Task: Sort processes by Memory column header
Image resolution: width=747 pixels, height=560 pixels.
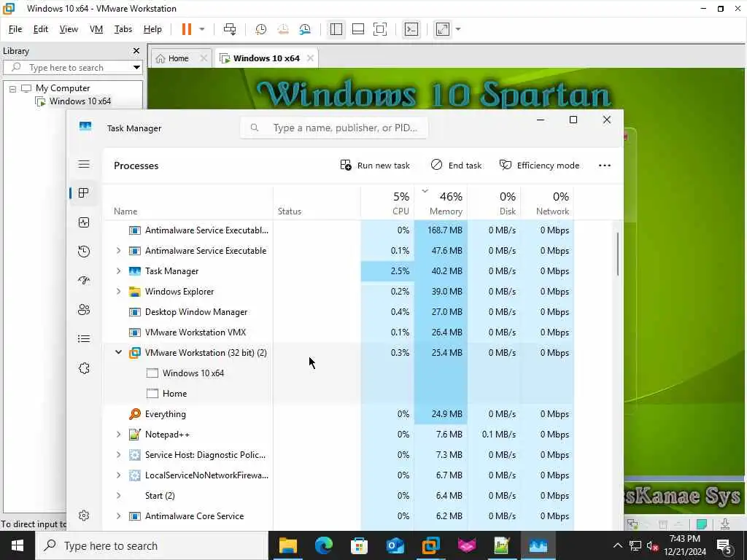Action: [x=441, y=203]
